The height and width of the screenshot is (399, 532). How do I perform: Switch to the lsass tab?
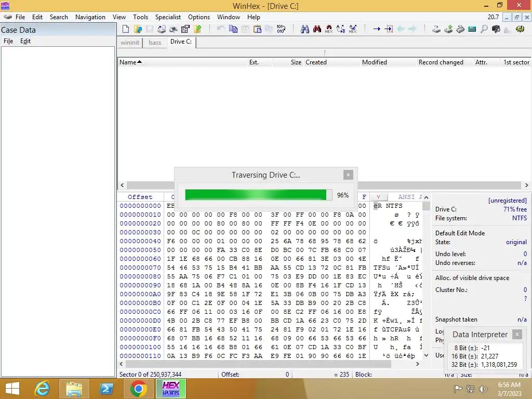click(155, 43)
